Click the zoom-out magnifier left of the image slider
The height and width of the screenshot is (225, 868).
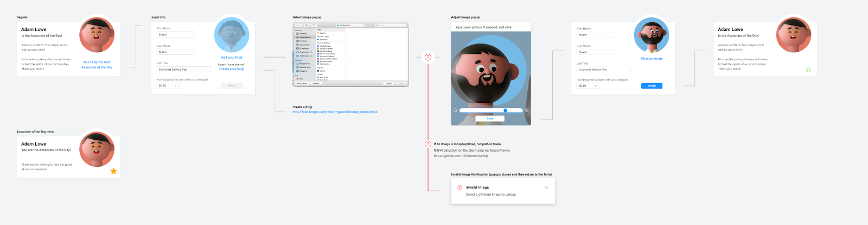point(455,110)
